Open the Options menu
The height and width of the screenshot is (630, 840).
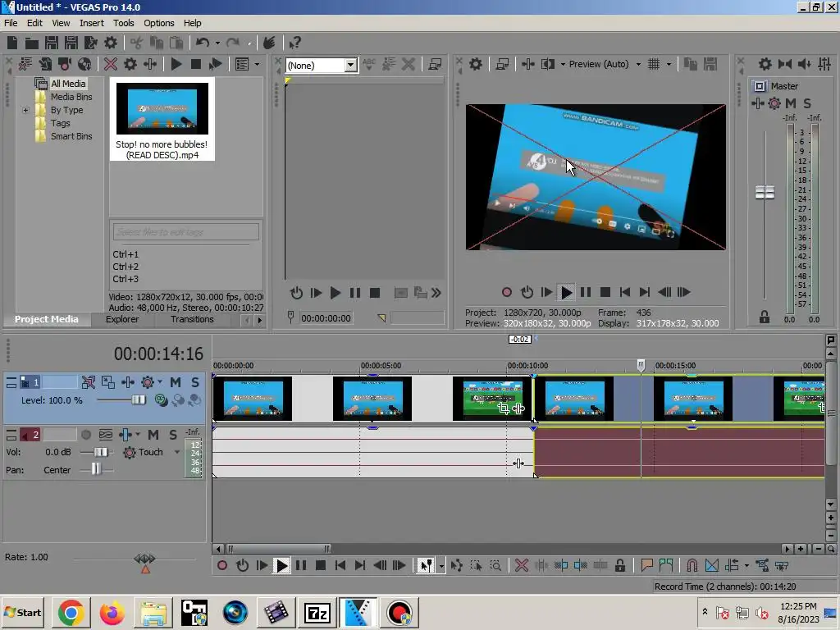tap(158, 23)
